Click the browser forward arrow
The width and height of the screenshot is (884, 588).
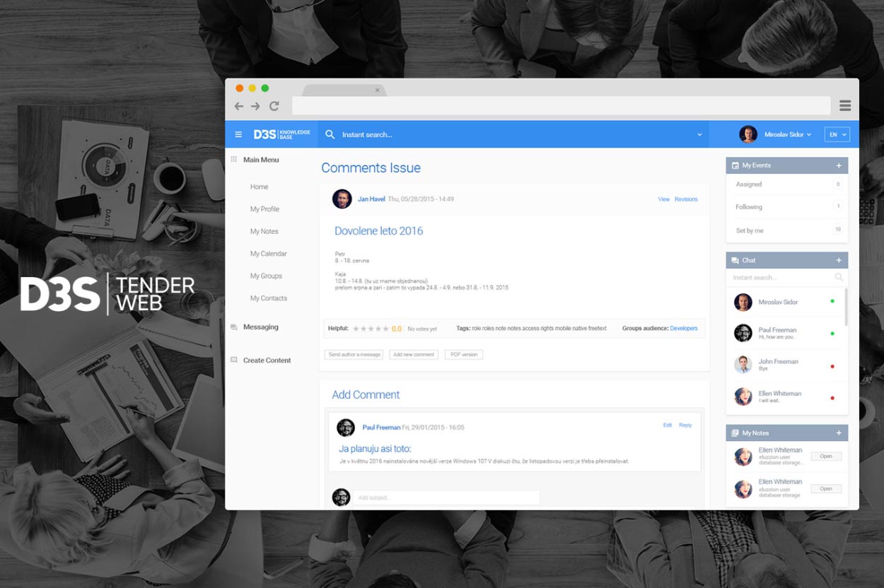tap(255, 106)
